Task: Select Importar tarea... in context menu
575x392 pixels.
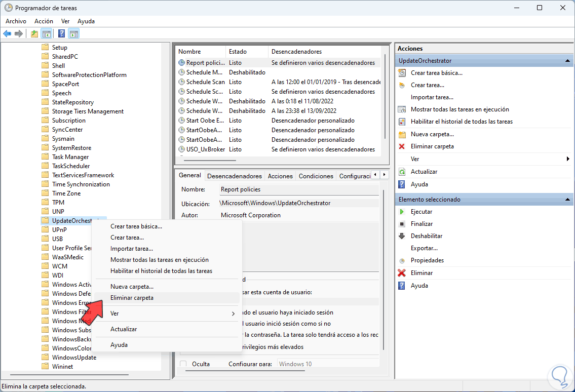Action: pyautogui.click(x=167, y=249)
